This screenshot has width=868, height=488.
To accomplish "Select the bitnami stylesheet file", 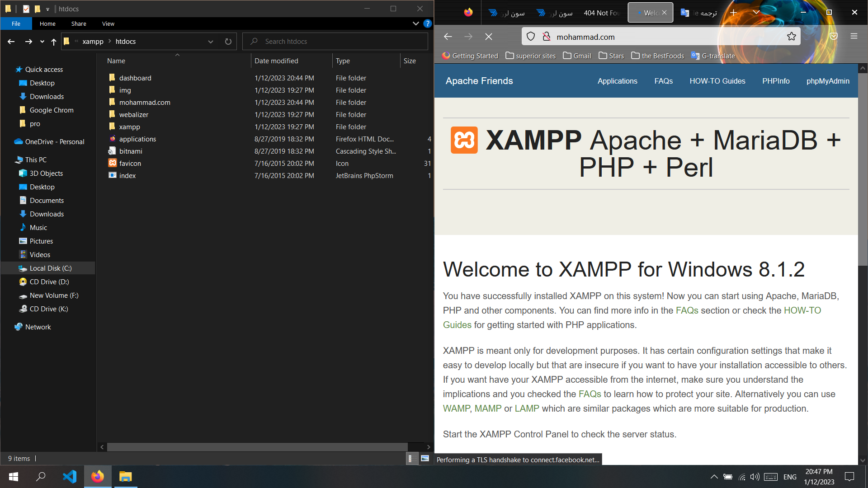I will [131, 151].
